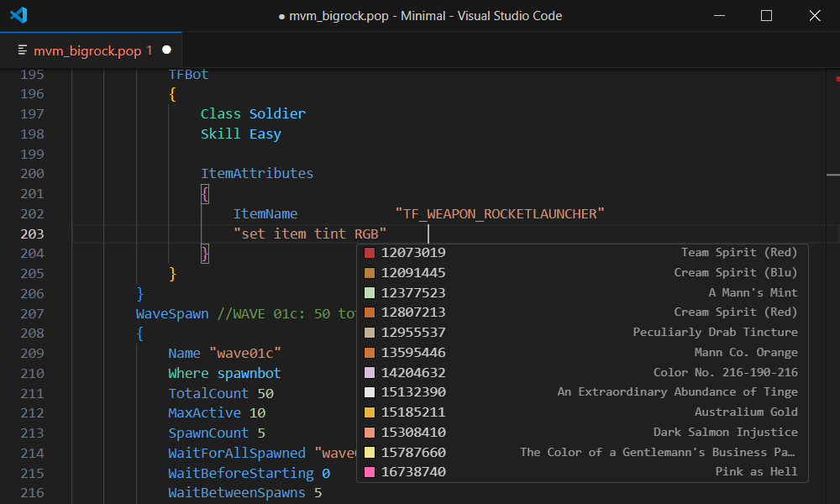
Task: Click the closing brace on line 204
Action: 205,254
